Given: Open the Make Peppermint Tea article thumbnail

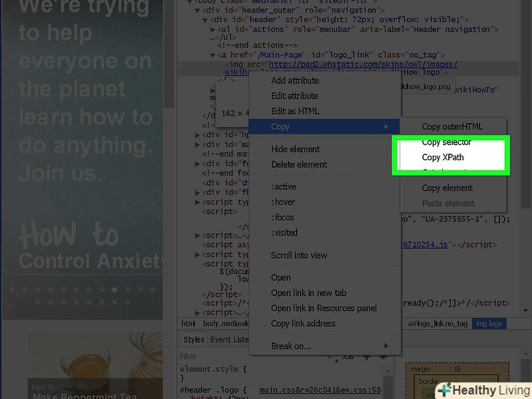Looking at the screenshot, I should [x=95, y=365].
